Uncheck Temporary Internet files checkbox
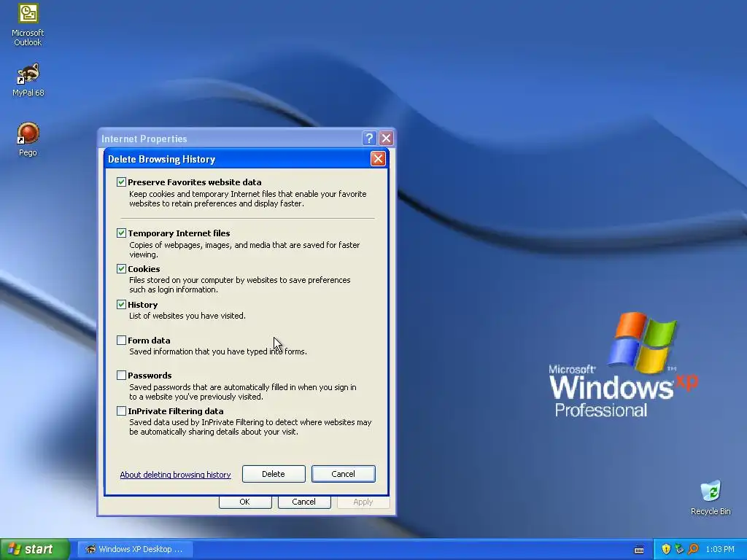747x560 pixels. 122,233
